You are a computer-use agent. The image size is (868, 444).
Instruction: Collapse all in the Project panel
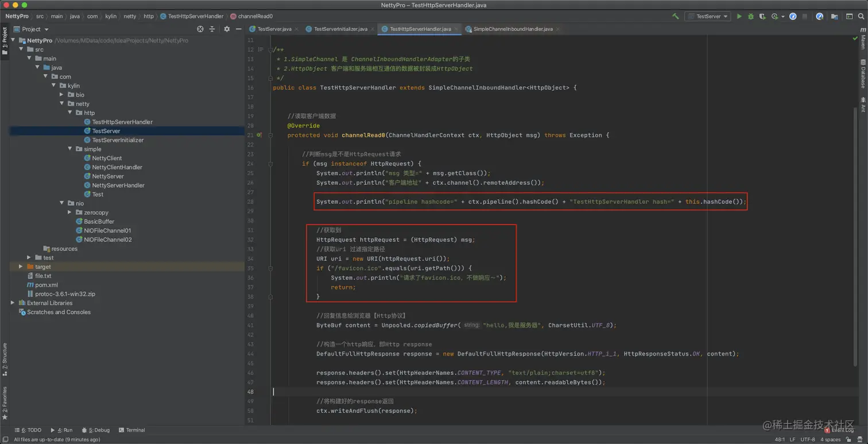pos(212,29)
